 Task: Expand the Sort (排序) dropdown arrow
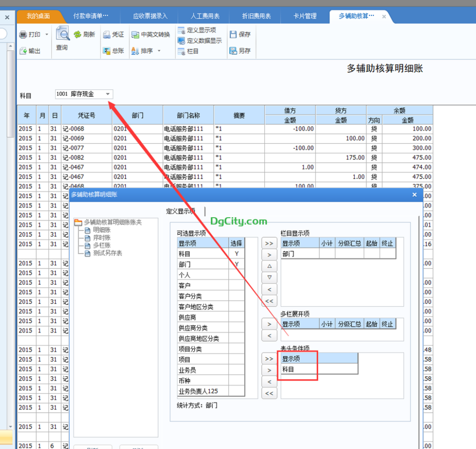(159, 51)
